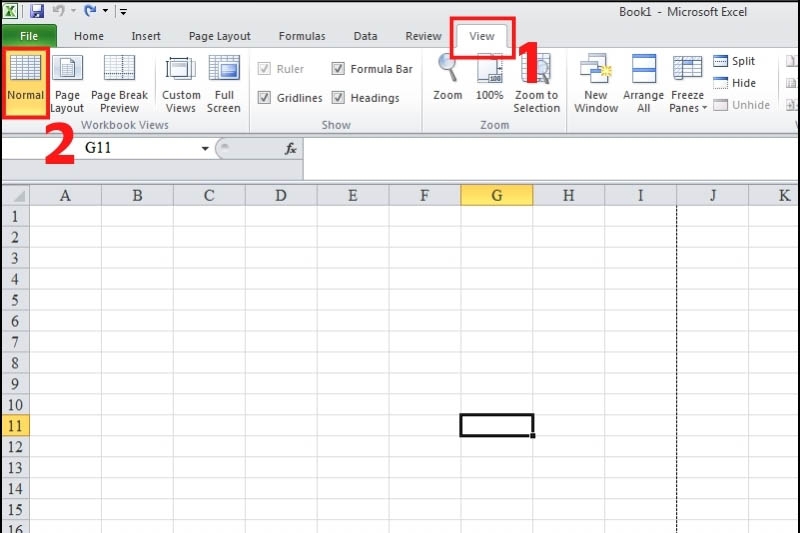Select column D header
Screen dimensions: 800x533
(x=281, y=195)
